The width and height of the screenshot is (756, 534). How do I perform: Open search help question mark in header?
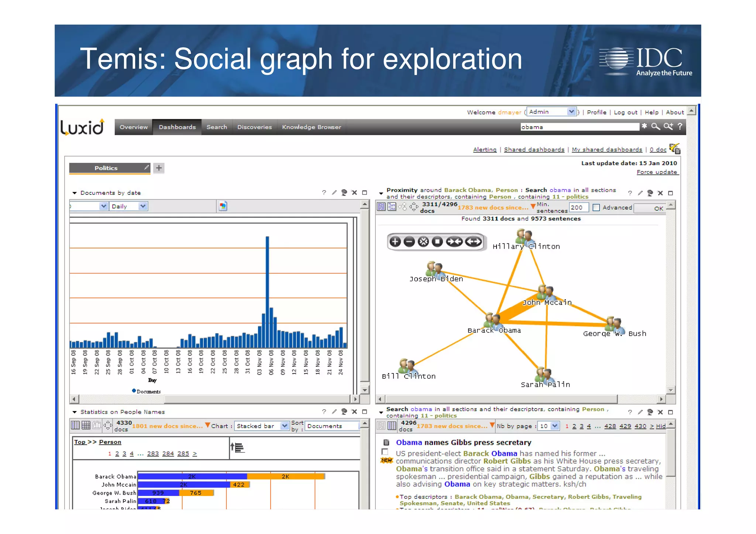(680, 126)
